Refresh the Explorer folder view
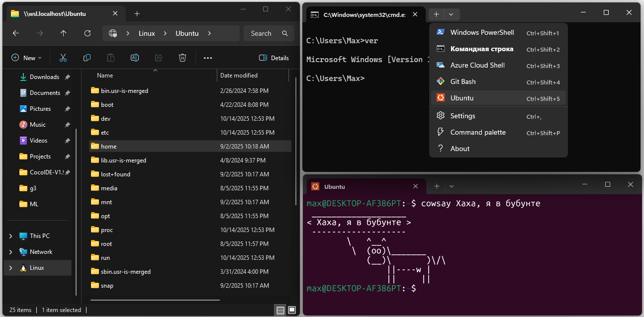This screenshot has width=644, height=317. 88,33
